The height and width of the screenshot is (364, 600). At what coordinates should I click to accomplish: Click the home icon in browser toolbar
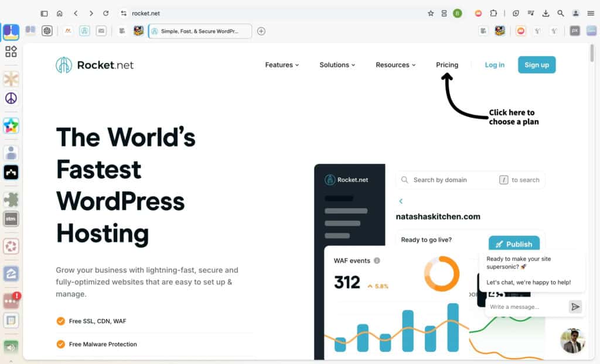click(59, 13)
